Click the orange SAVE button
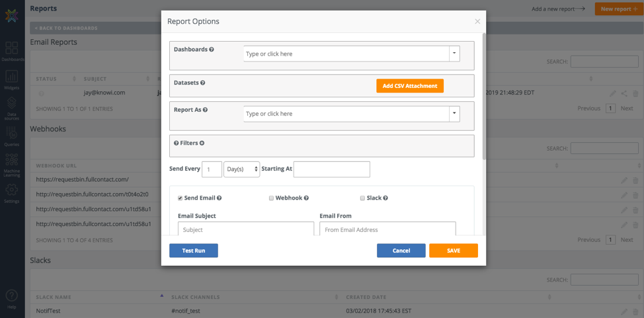This screenshot has height=318, width=644. click(454, 251)
